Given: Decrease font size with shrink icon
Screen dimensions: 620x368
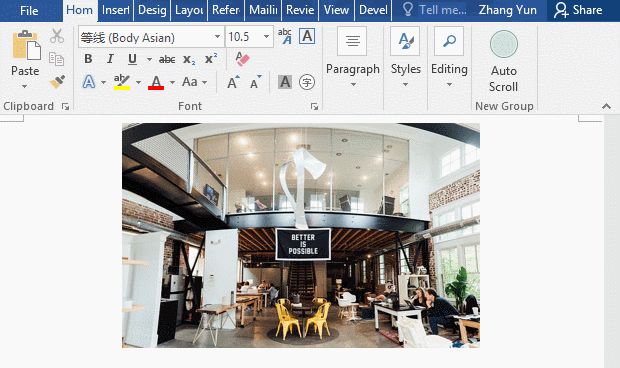Looking at the screenshot, I should click(x=256, y=82).
